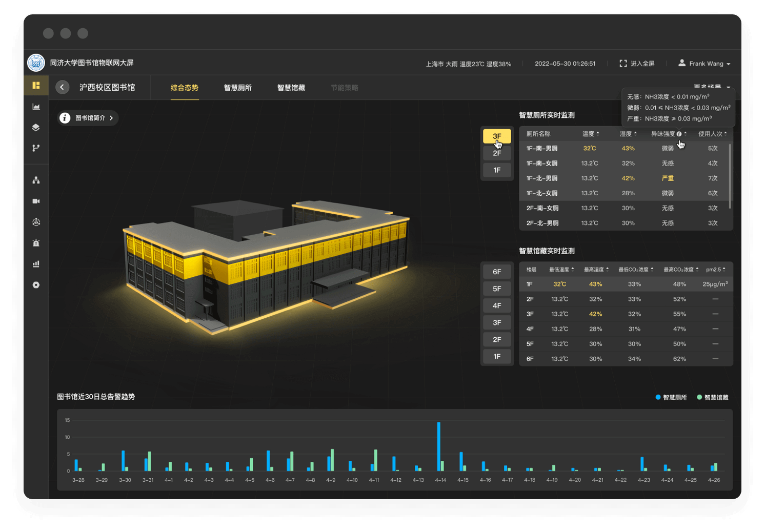This screenshot has width=765, height=532.
Task: Click the toilet table vertical scrollbar
Action: click(x=730, y=176)
